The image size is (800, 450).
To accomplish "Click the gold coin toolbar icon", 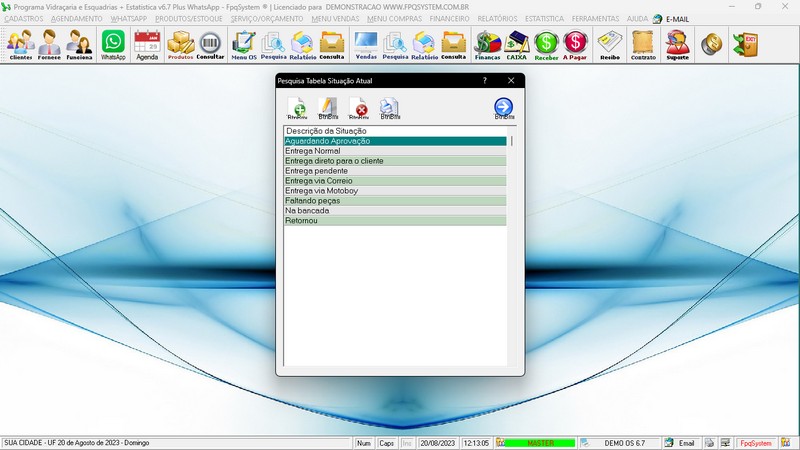I will 711,45.
